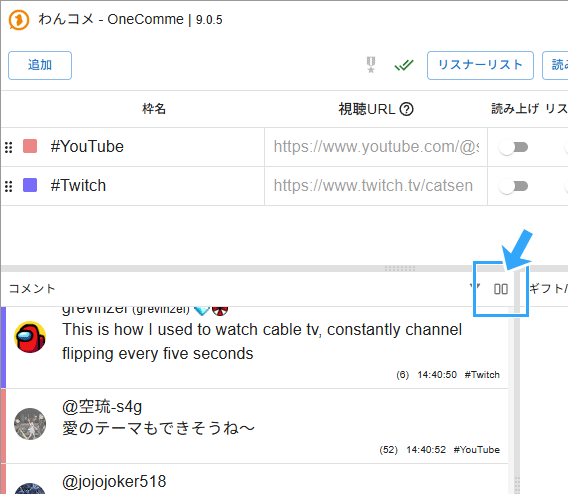This screenshot has height=494, width=568.
Task: Click the username @空琉-s4g
Action: pos(102,407)
